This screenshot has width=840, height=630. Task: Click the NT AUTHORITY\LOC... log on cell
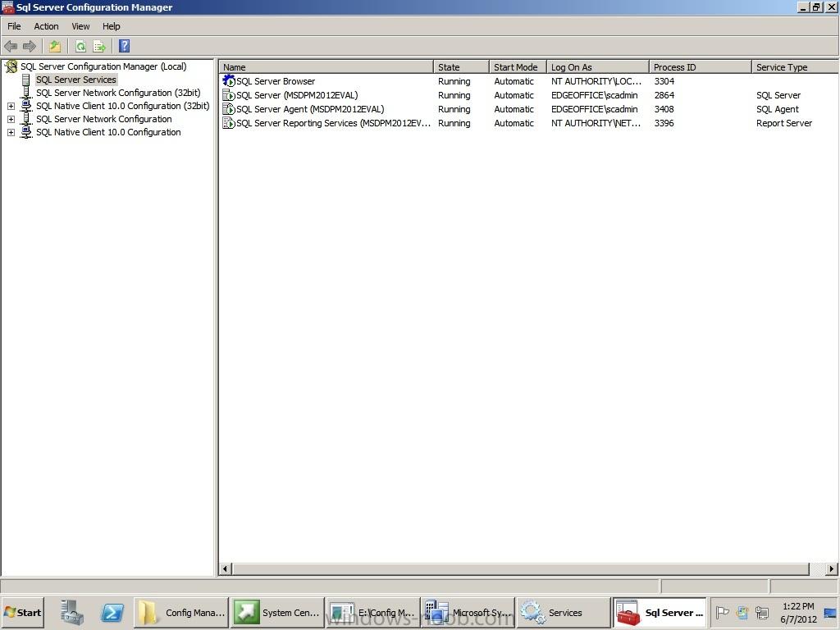pos(596,81)
